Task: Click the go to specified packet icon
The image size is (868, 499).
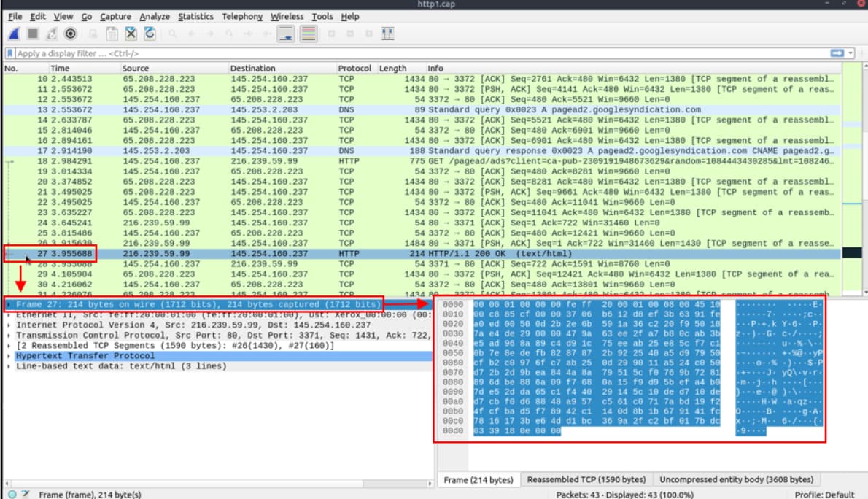Action: click(228, 34)
